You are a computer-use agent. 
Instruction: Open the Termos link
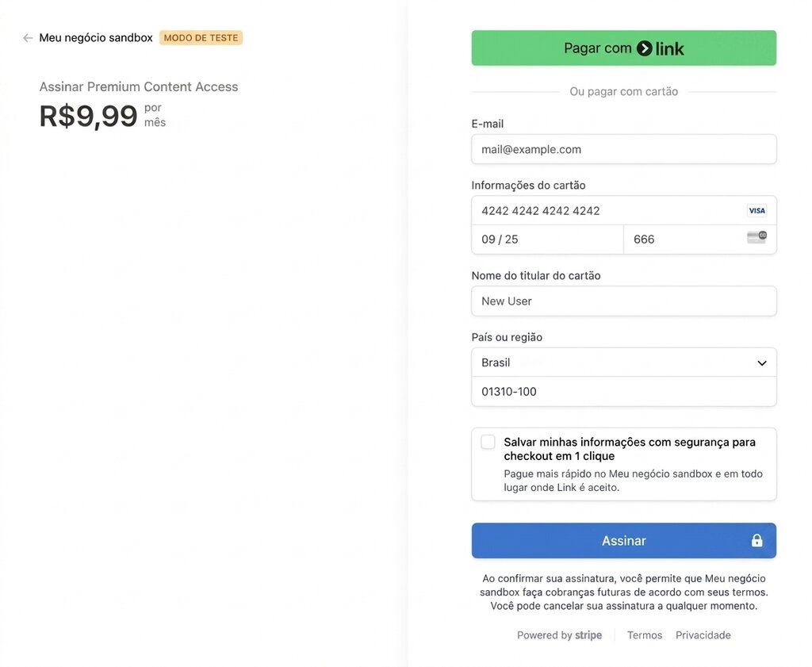click(x=644, y=635)
